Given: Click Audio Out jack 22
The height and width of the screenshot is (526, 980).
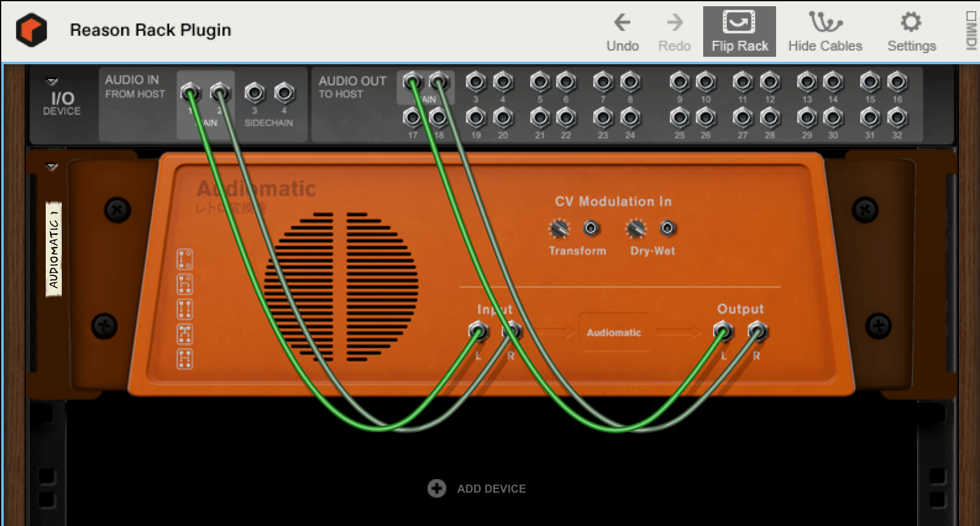Looking at the screenshot, I should click(566, 117).
